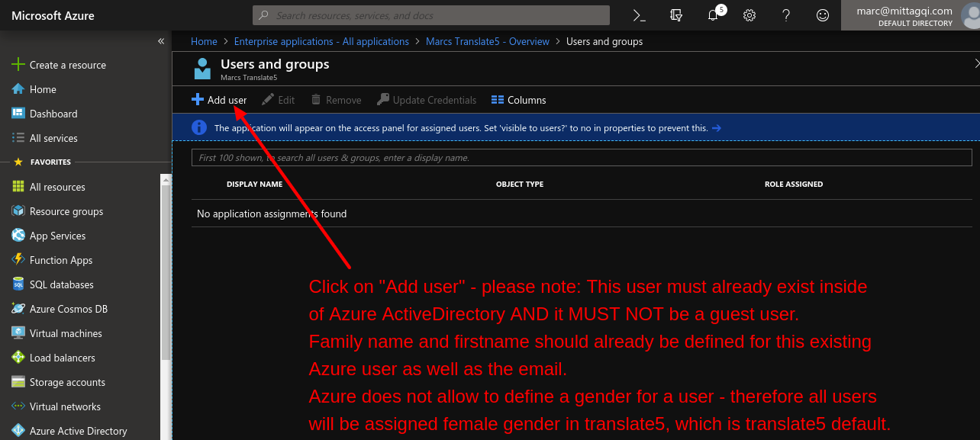Open Marcs Translate5 - Overview breadcrumb
The height and width of the screenshot is (440, 980).
coord(488,41)
